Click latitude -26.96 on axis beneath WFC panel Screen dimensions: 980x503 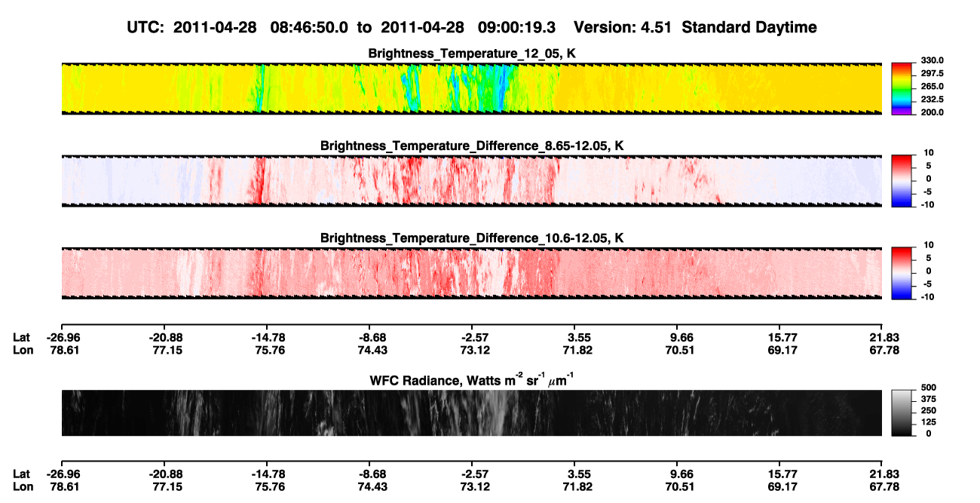pyautogui.click(x=62, y=474)
